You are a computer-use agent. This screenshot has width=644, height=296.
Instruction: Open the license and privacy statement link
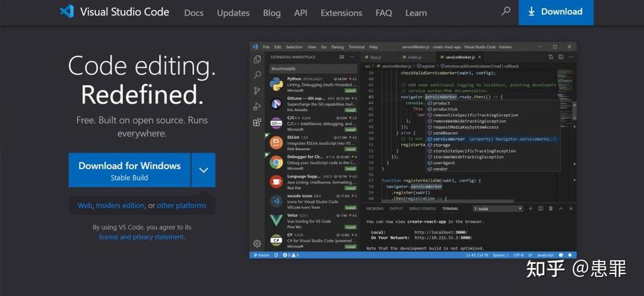(141, 237)
